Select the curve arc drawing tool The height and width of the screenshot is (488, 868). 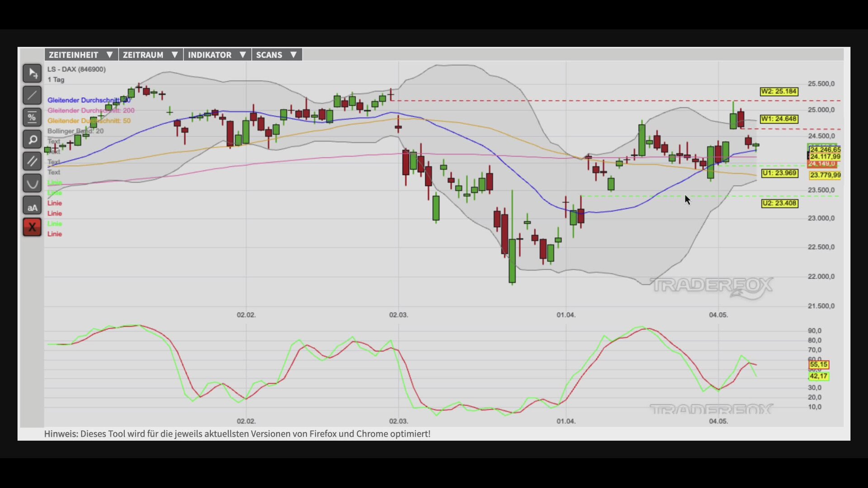[32, 183]
